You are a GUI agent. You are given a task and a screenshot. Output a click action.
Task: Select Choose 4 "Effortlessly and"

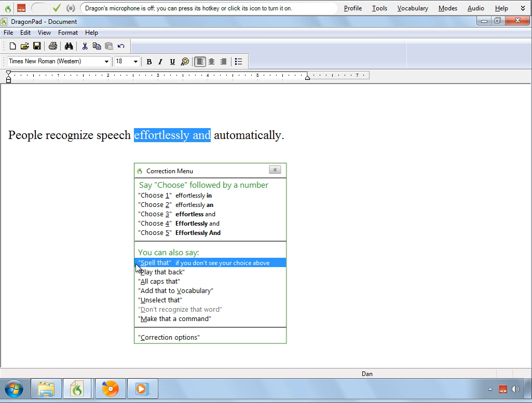(210, 224)
